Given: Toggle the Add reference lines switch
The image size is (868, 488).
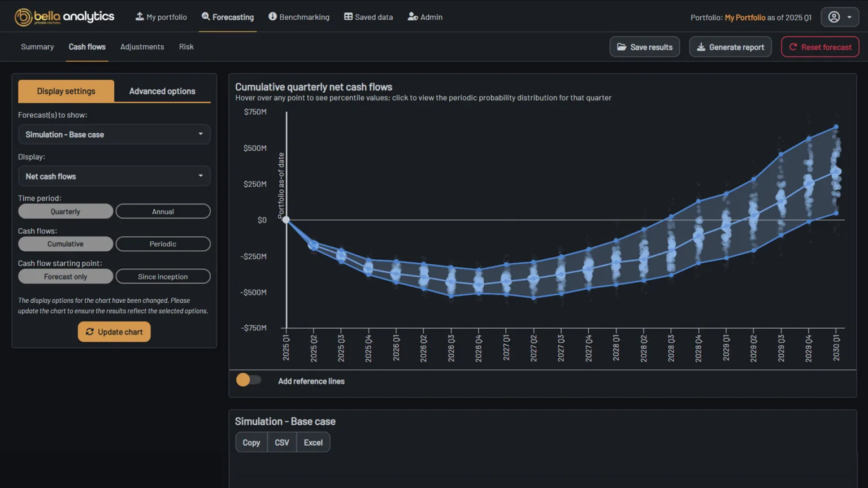Looking at the screenshot, I should coord(249,380).
